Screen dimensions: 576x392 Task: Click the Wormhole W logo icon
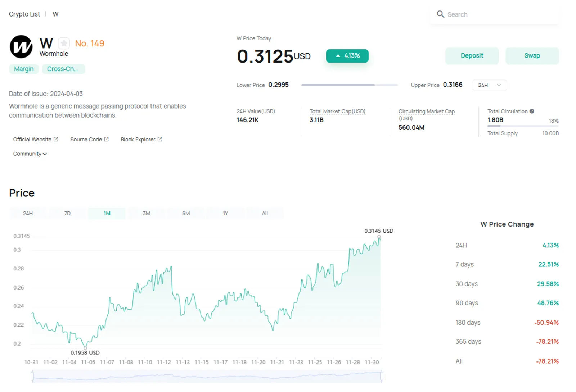click(21, 47)
